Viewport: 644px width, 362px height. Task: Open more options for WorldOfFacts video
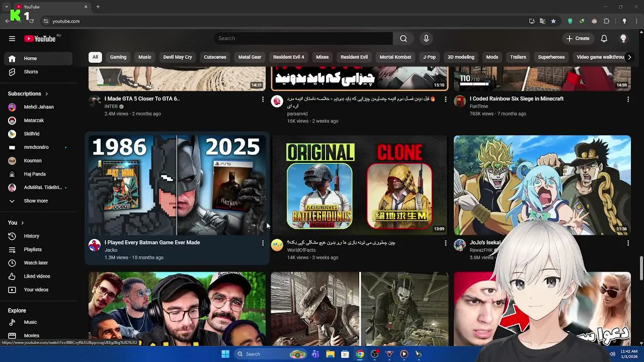tap(445, 243)
